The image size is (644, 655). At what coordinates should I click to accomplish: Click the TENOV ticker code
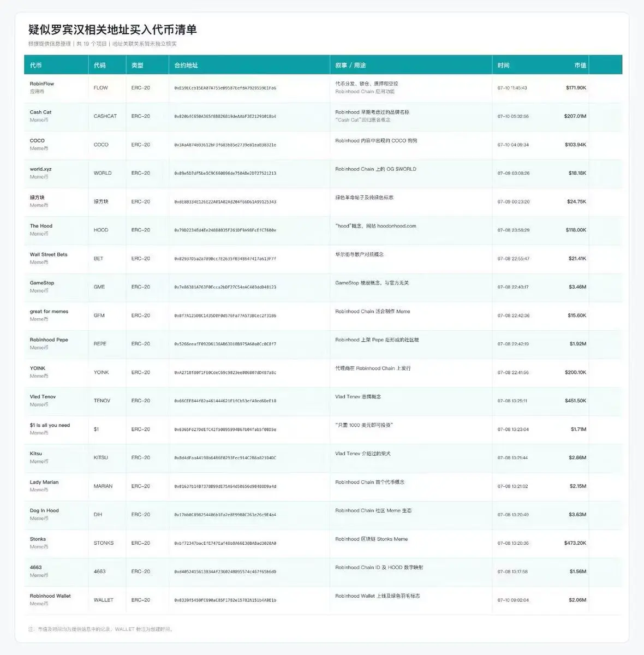coord(102,401)
